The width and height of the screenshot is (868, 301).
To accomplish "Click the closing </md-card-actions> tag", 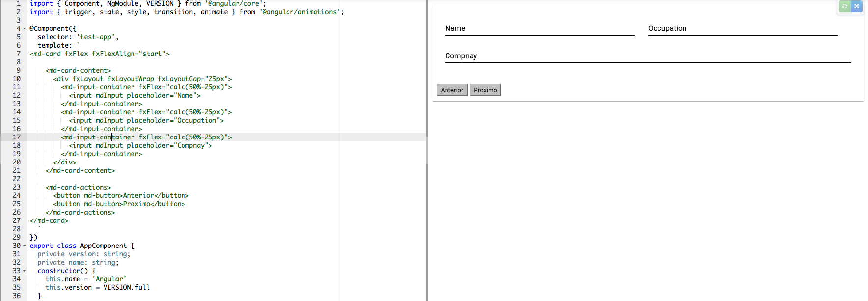I will pos(80,212).
